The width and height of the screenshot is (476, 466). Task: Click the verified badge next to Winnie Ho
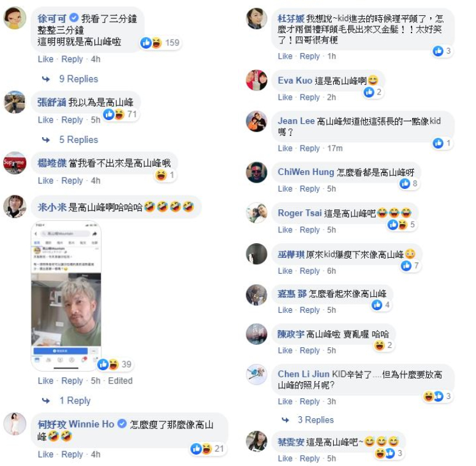122,423
